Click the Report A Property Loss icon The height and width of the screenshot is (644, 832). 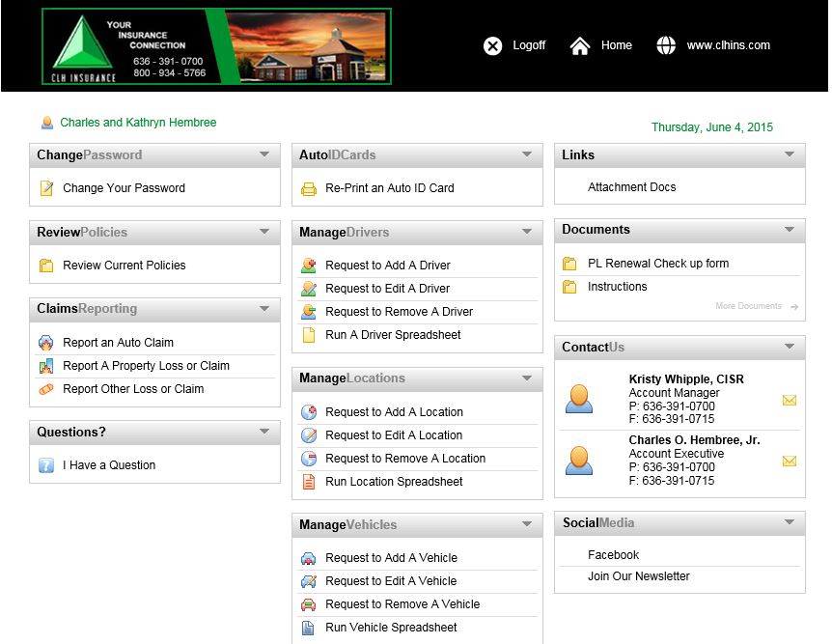point(46,366)
